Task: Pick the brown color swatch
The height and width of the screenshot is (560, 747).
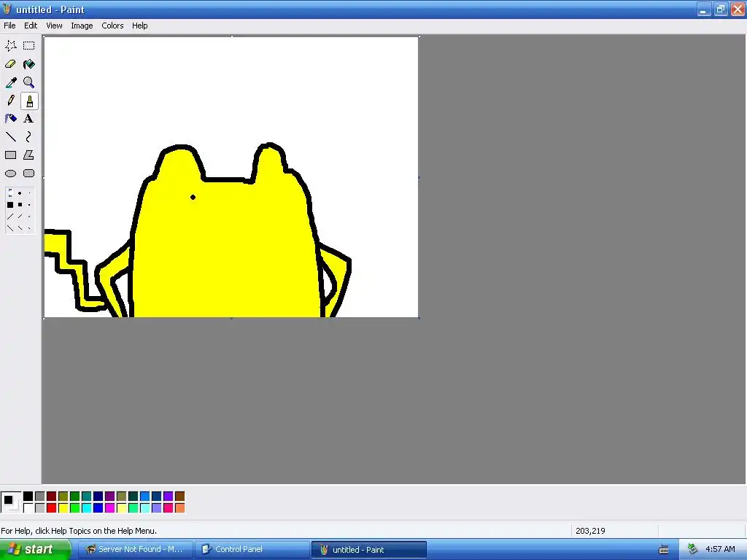Action: (179, 497)
